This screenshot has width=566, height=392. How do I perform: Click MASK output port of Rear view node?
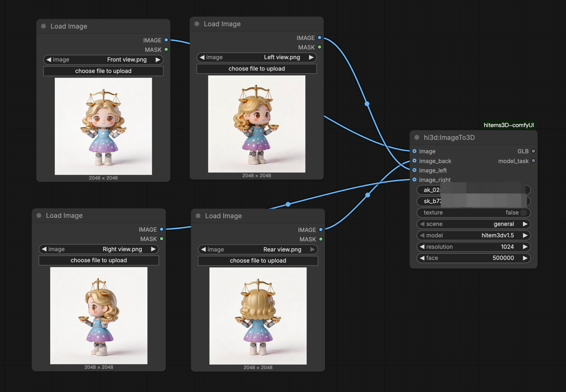[321, 239]
